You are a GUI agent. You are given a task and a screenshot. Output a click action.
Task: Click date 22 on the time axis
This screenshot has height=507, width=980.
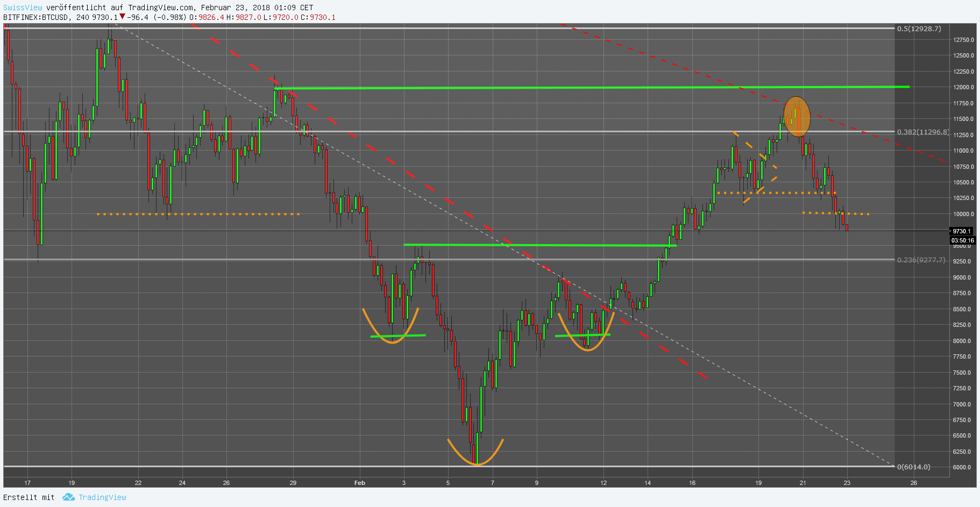tap(138, 483)
